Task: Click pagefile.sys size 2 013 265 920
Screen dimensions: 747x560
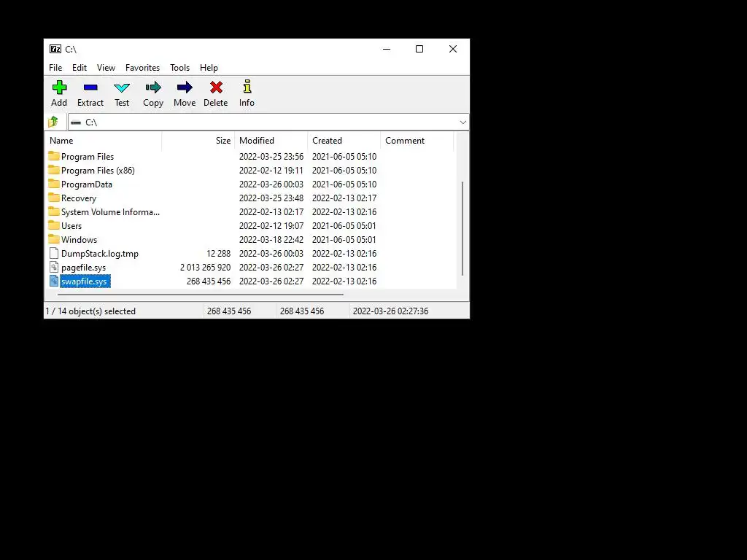Action: tap(205, 267)
